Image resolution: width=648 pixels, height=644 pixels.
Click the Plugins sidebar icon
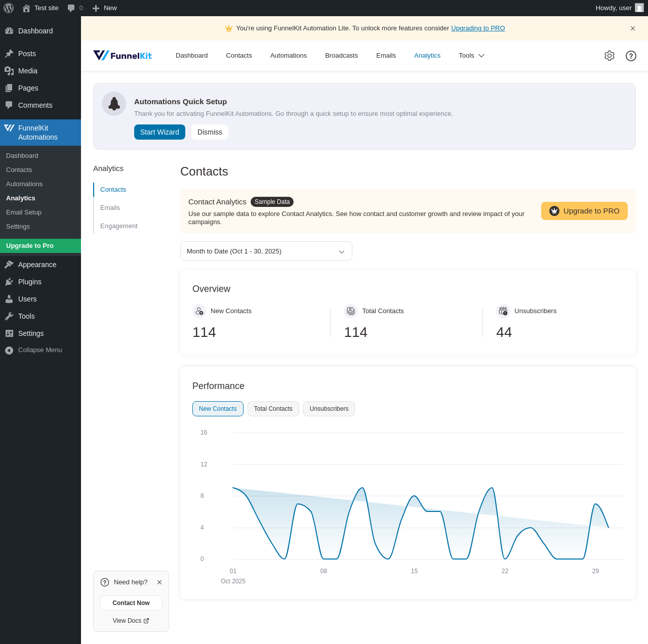pyautogui.click(x=9, y=282)
